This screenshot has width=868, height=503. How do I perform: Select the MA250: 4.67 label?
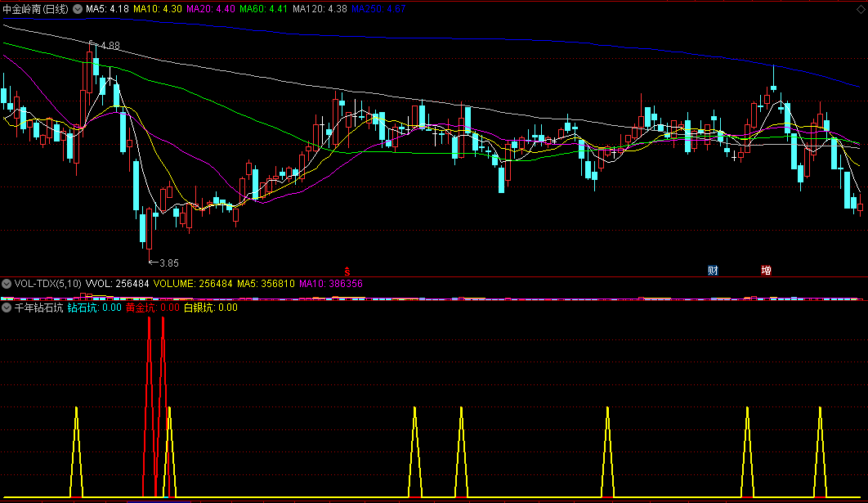tap(378, 9)
